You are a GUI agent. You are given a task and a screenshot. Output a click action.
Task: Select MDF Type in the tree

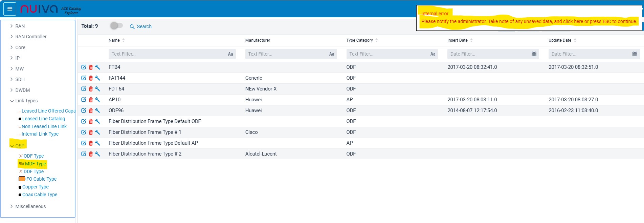coord(35,164)
